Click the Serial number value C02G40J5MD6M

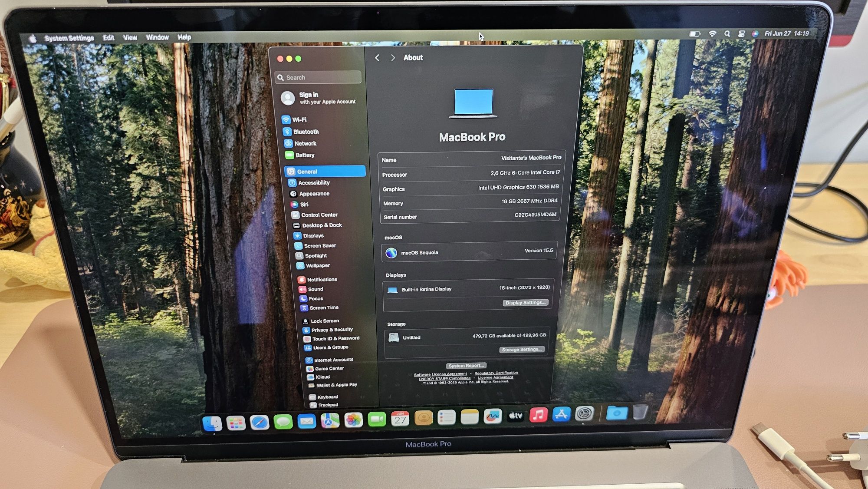pyautogui.click(x=535, y=215)
